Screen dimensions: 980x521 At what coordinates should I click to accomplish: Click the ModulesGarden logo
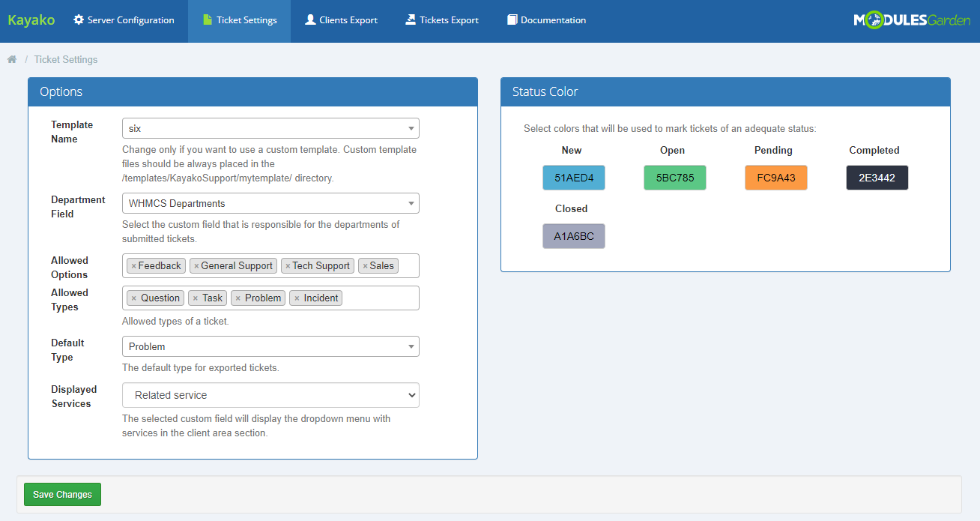tap(912, 21)
